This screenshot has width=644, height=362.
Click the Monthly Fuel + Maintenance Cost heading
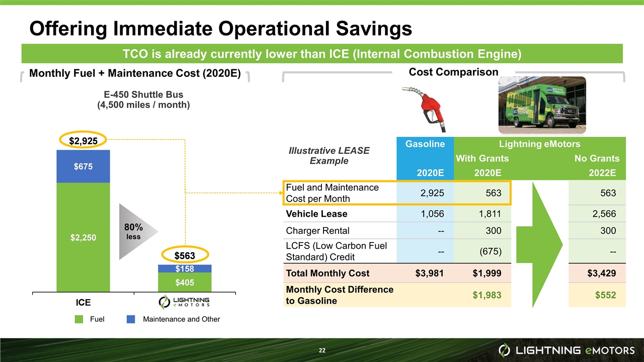pyautogui.click(x=135, y=74)
